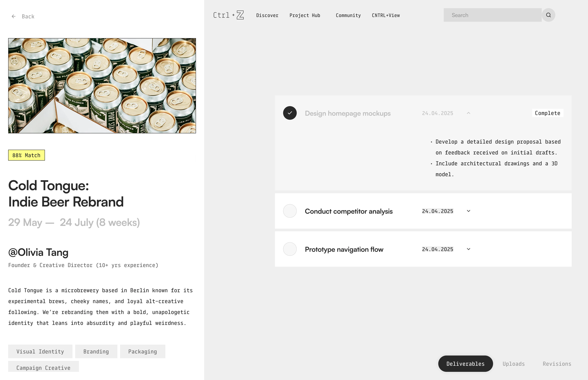Viewport: 588px width, 380px height.
Task: Mark Conduct competitor analysis as complete
Action: pyautogui.click(x=290, y=211)
